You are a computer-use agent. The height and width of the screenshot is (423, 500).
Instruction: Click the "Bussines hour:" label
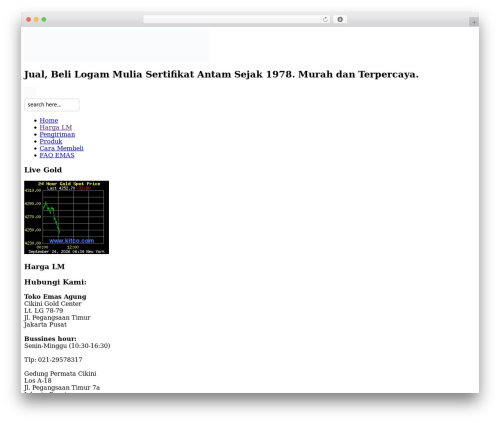(50, 338)
